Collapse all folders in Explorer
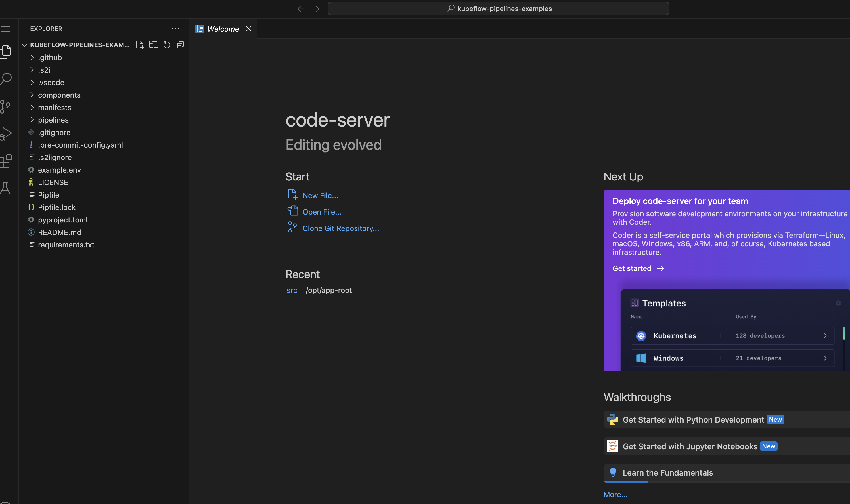850x504 pixels. [180, 45]
